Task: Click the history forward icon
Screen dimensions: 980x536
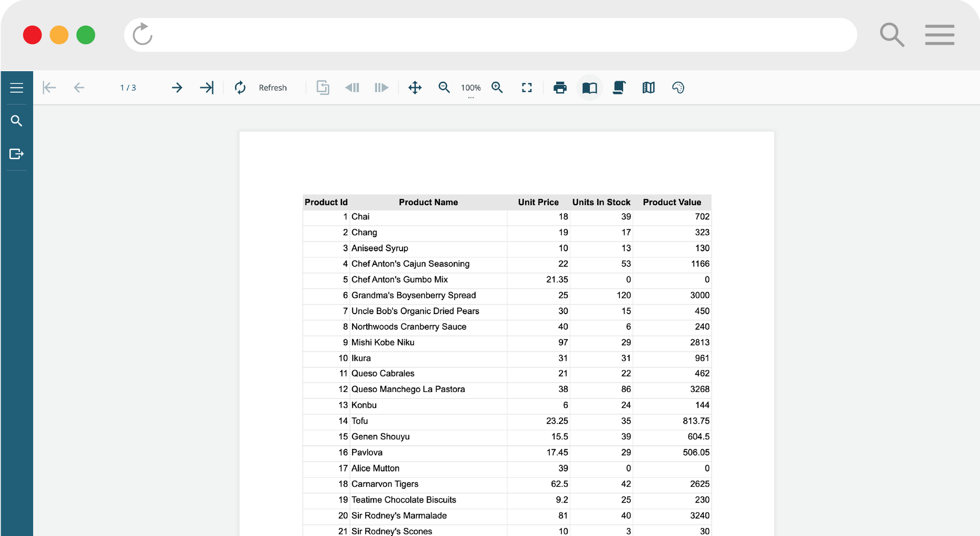Action: [381, 87]
